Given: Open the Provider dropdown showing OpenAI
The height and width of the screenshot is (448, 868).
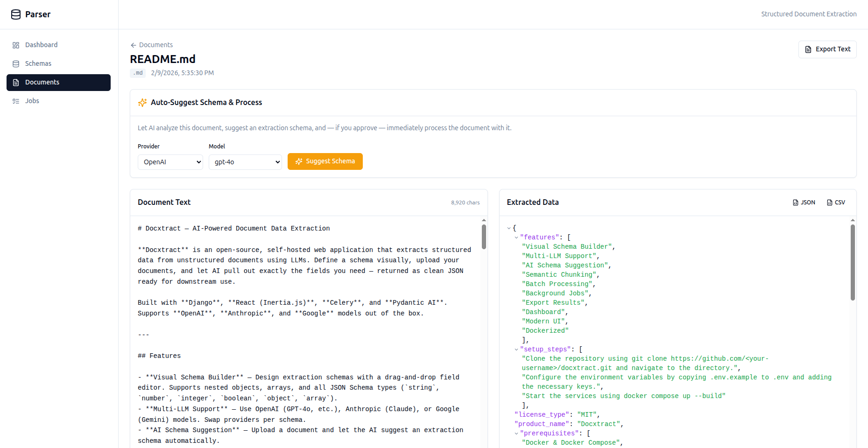Looking at the screenshot, I should [x=170, y=162].
